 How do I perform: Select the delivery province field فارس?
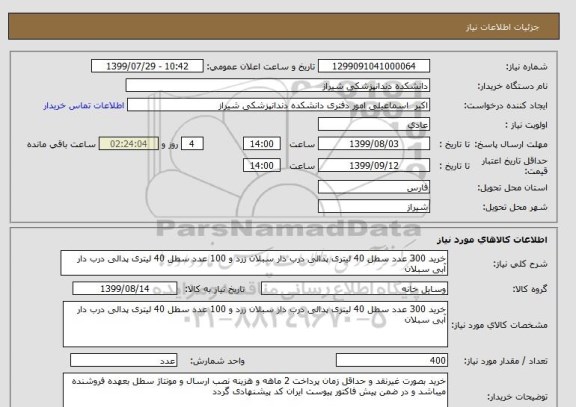click(x=374, y=187)
